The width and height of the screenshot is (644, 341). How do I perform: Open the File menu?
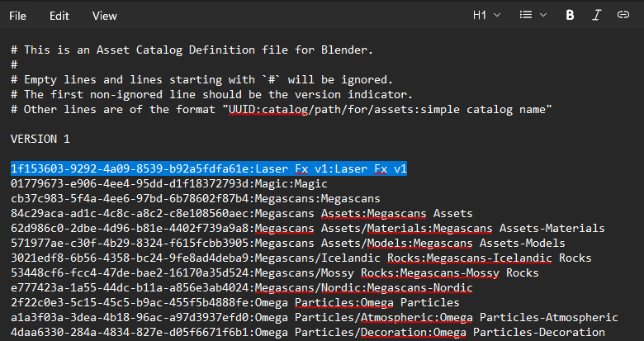pos(17,16)
